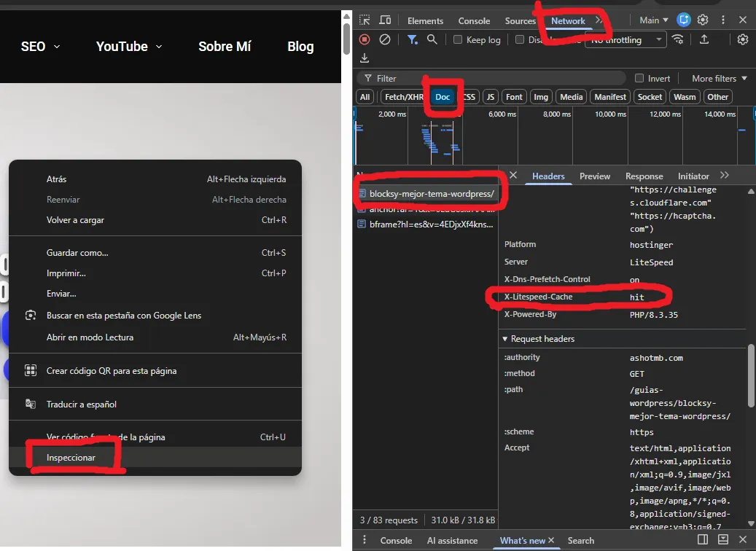Toggle the Fetch/XHR type filter
Viewport: 756px width, 551px height.
pyautogui.click(x=404, y=97)
